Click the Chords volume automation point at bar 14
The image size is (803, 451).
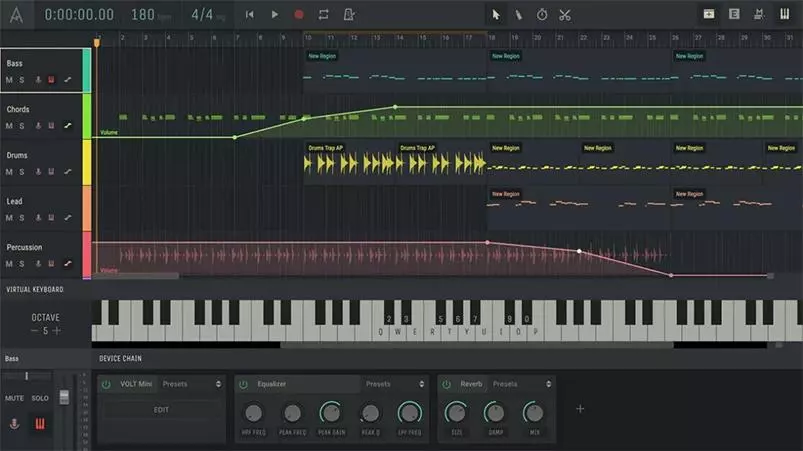coord(395,107)
